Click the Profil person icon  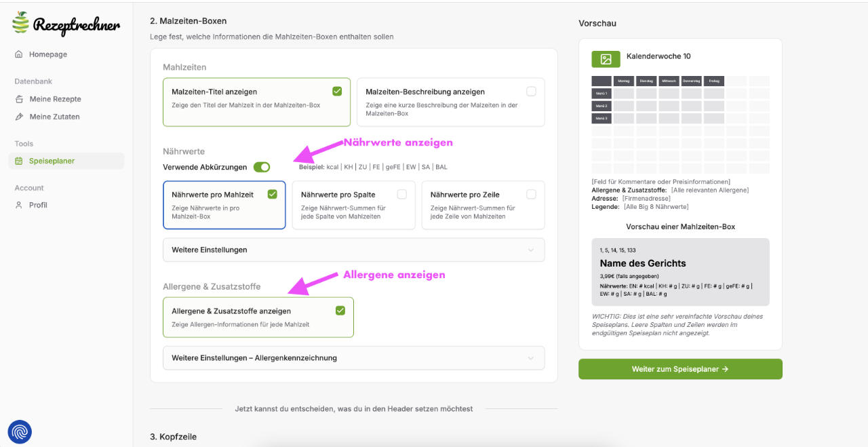[19, 205]
